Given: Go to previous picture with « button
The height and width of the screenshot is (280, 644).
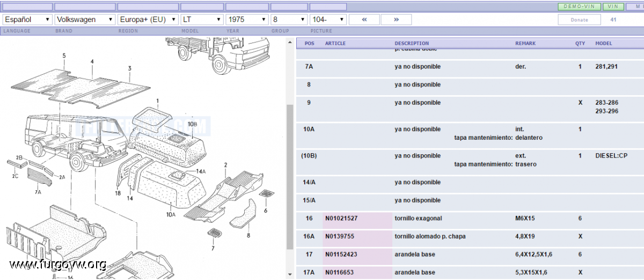Looking at the screenshot, I should (x=364, y=19).
